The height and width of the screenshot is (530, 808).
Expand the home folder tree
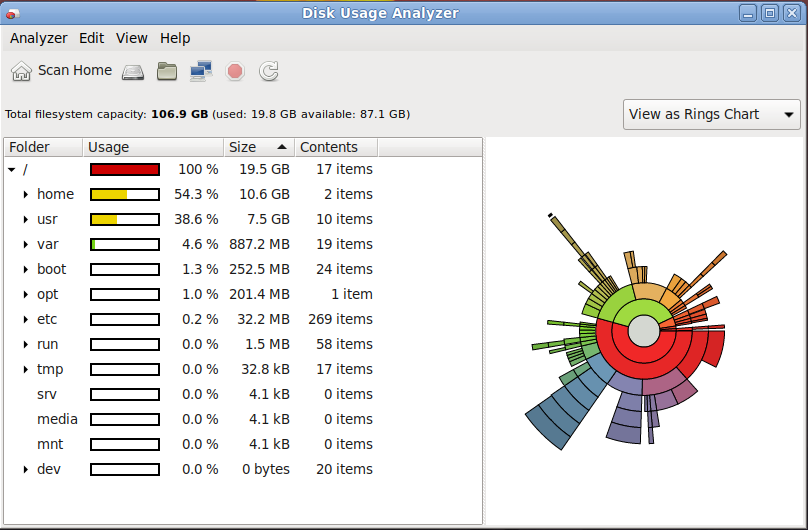pyautogui.click(x=26, y=195)
